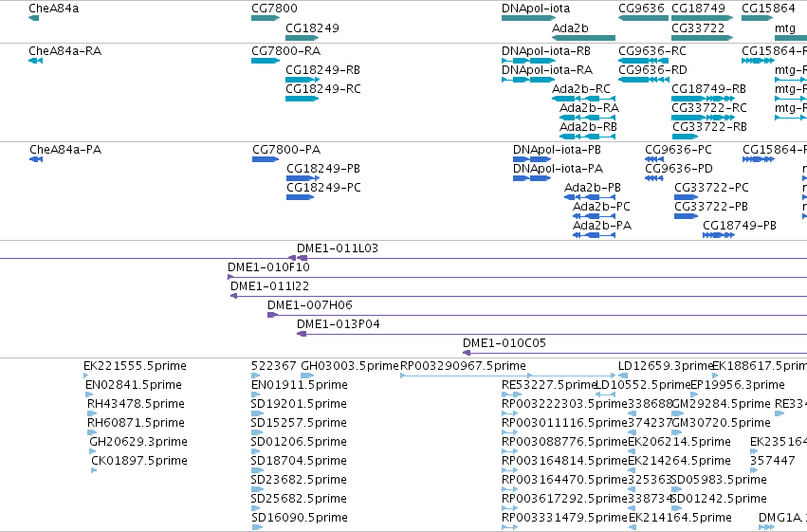Viewport: 807px width, 532px height.
Task: Click EST LD12659.3prime
Action: (666, 366)
